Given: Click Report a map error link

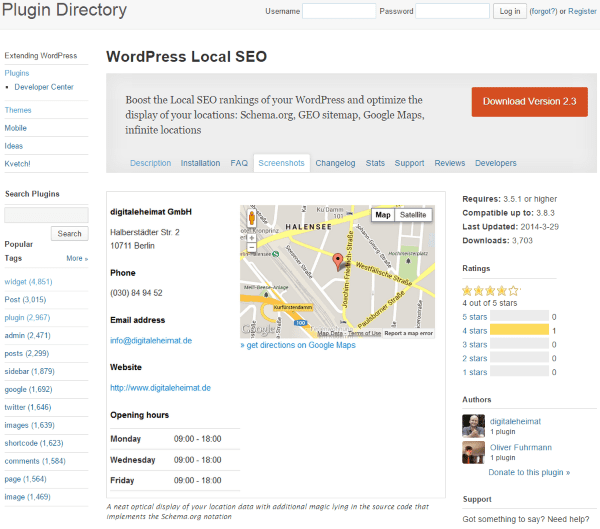Looking at the screenshot, I should (408, 333).
